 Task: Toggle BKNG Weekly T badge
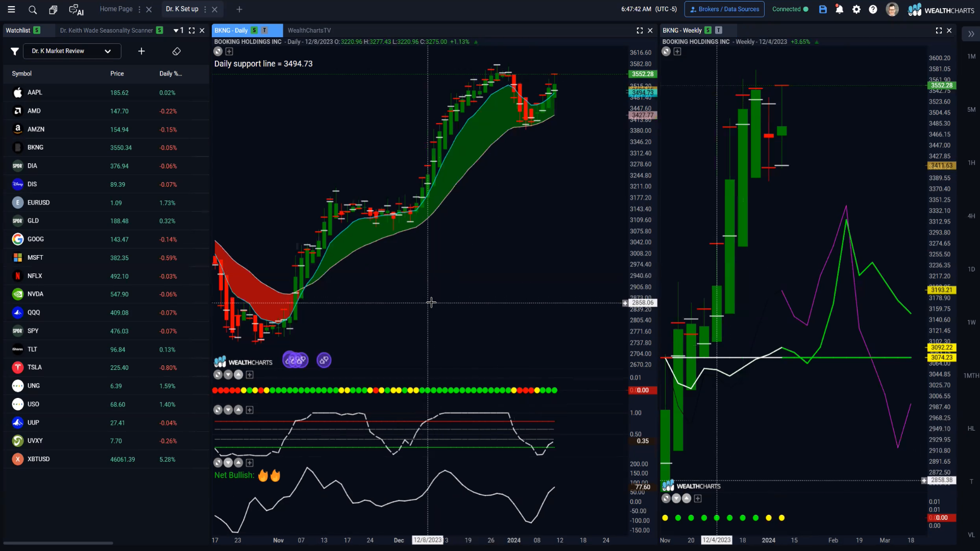tap(719, 31)
